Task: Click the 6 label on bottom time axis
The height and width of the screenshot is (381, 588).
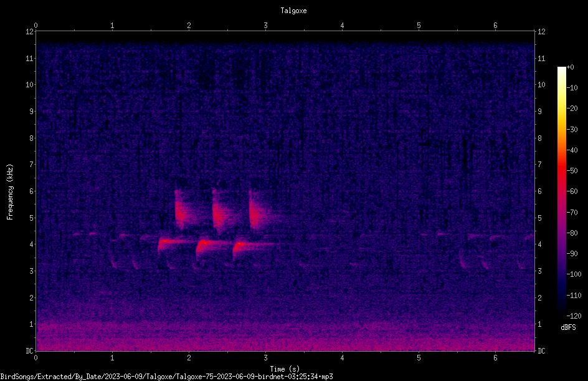Action: coord(495,358)
